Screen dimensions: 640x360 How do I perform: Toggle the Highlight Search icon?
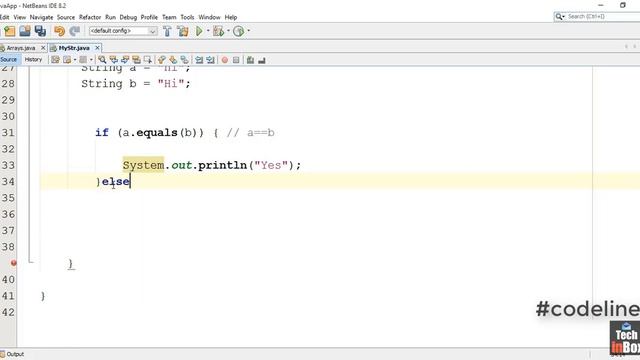coord(136,60)
